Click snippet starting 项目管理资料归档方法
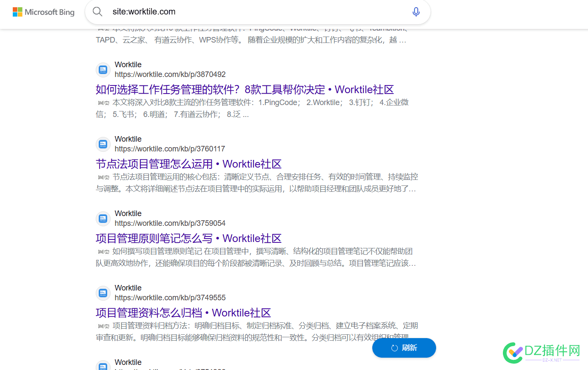The image size is (588, 370). click(x=257, y=332)
